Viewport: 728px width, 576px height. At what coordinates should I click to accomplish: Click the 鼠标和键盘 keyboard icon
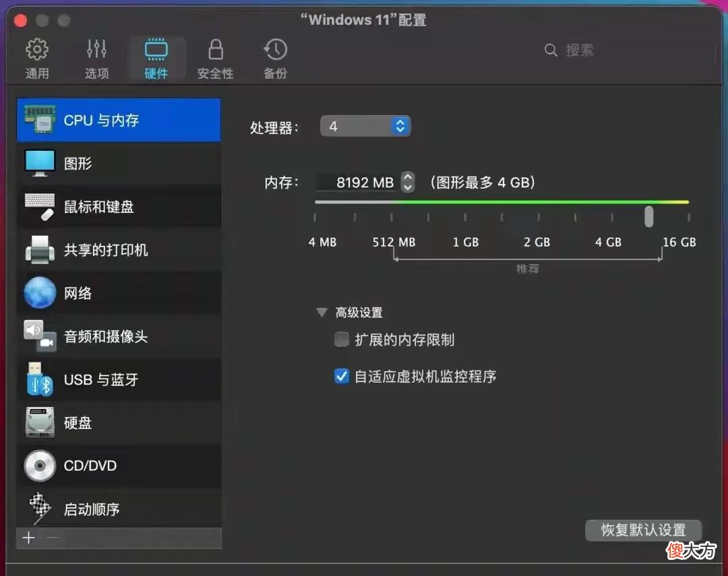tap(40, 206)
